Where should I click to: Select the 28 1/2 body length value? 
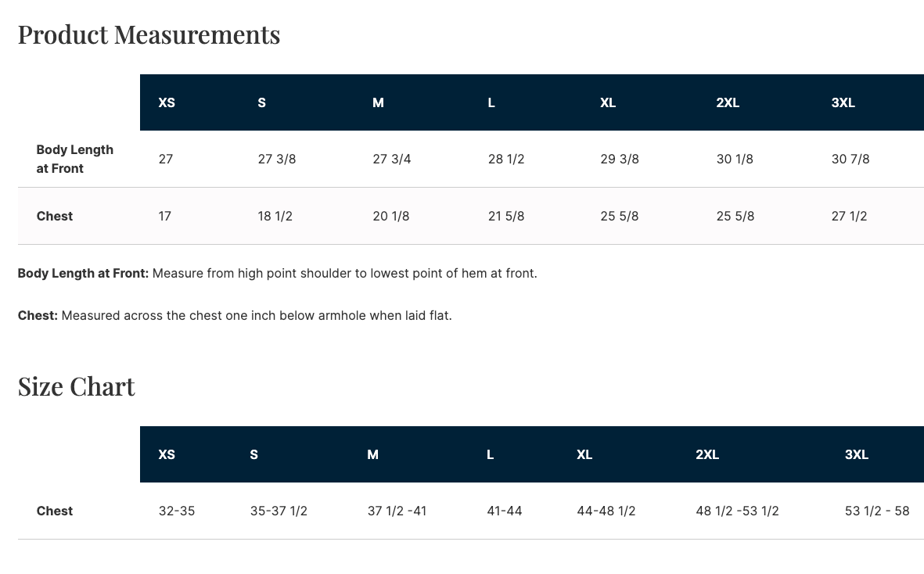point(505,159)
